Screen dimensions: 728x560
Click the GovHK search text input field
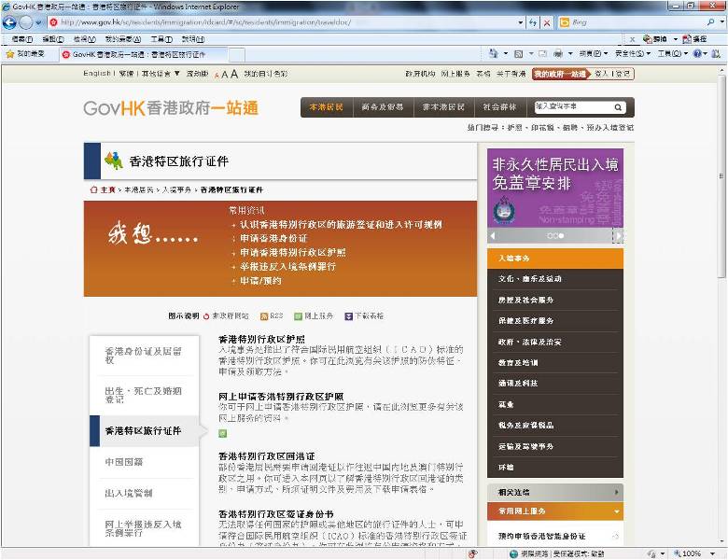point(571,107)
